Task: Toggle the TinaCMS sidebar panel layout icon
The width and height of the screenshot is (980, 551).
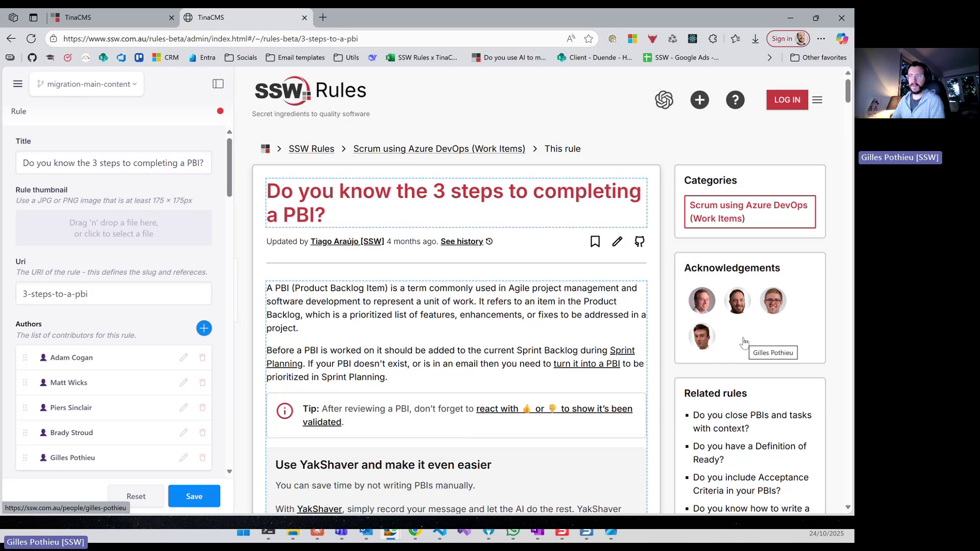Action: [218, 84]
